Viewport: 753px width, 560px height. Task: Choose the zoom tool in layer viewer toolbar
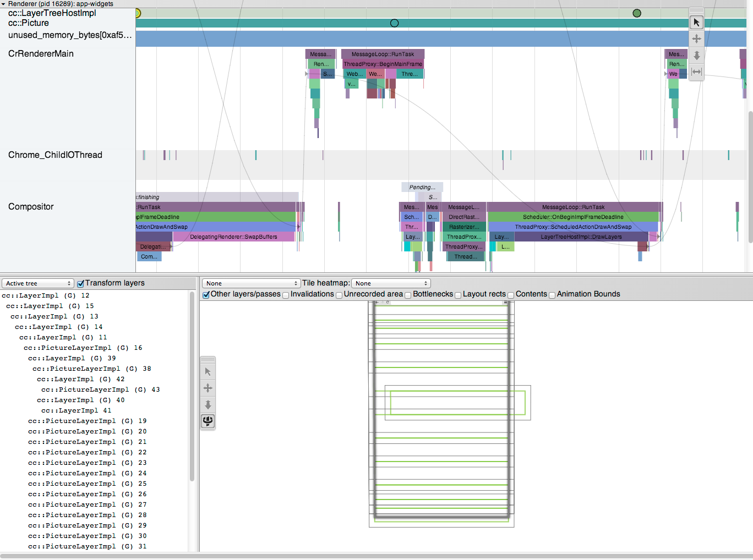tap(208, 405)
